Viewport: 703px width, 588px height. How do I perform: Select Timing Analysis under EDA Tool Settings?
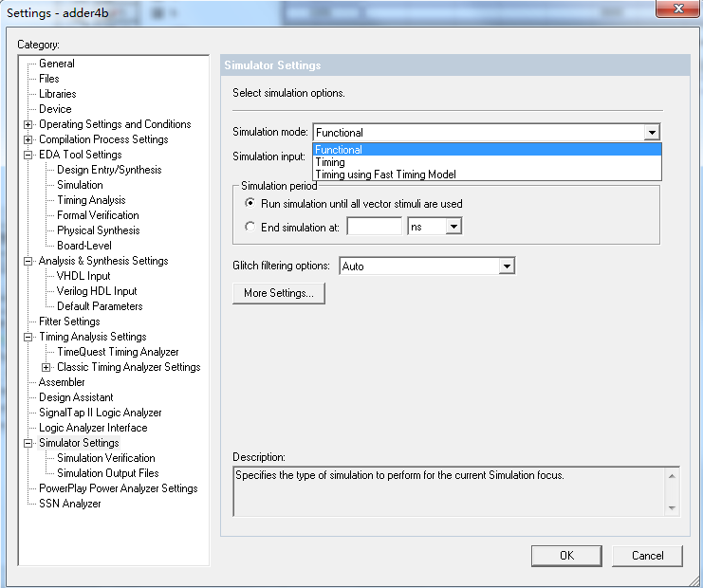[x=91, y=200]
